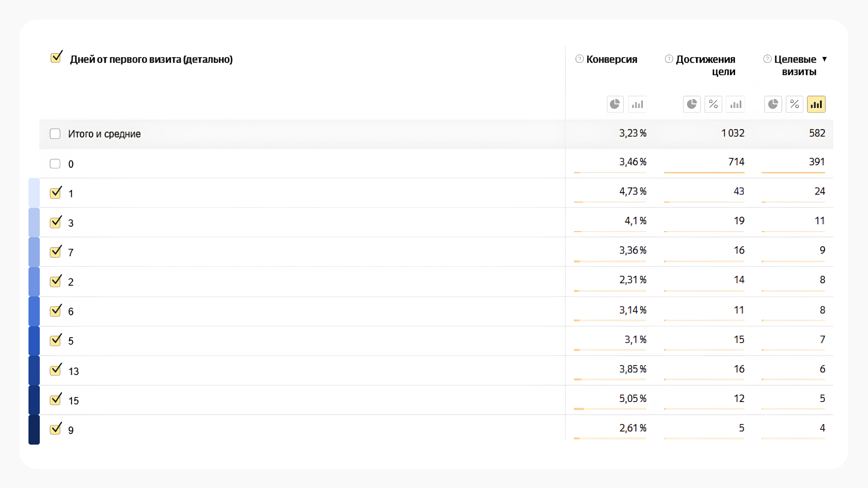The width and height of the screenshot is (868, 488).
Task: Uncheck the checkbox for row 2
Action: pyautogui.click(x=56, y=281)
